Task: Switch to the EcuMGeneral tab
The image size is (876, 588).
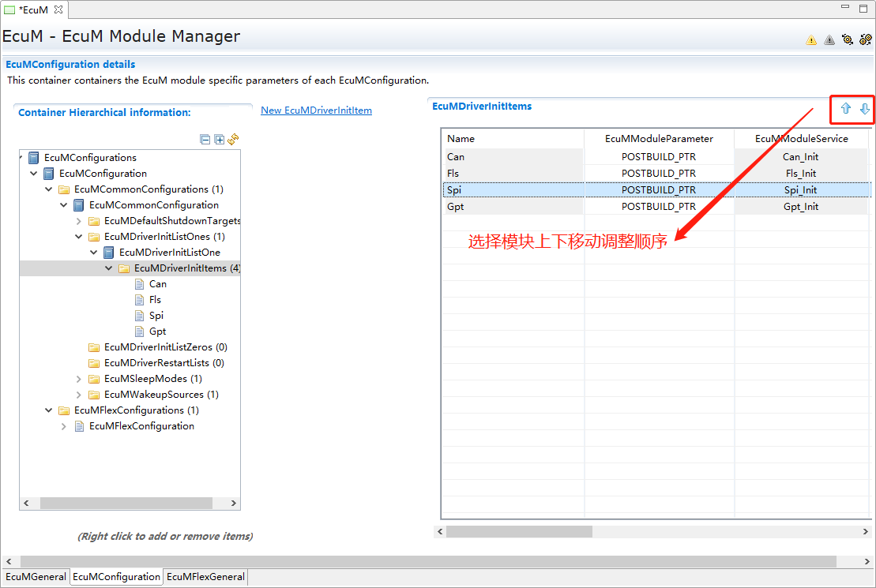Action: (x=36, y=577)
